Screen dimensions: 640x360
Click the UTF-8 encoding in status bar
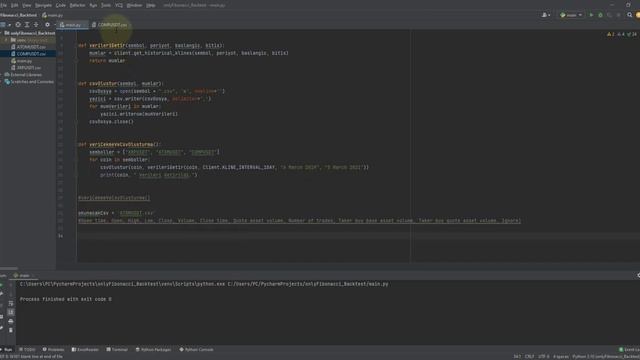point(544,357)
